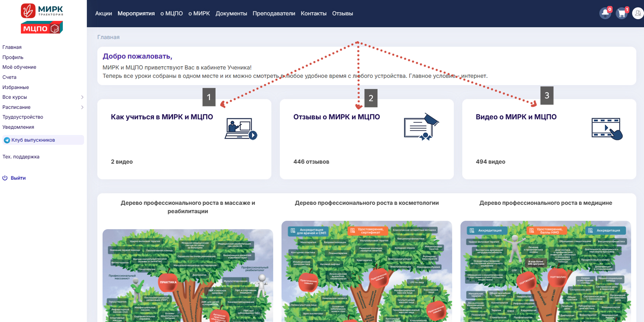Click the Дерево роста в косметологии heading
644x322 pixels.
tap(367, 203)
